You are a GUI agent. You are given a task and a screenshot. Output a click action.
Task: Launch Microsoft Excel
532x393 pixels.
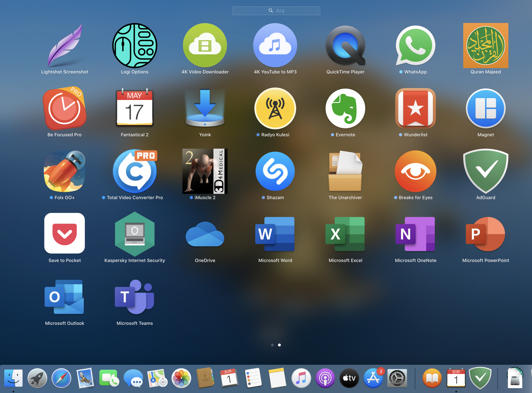(345, 234)
